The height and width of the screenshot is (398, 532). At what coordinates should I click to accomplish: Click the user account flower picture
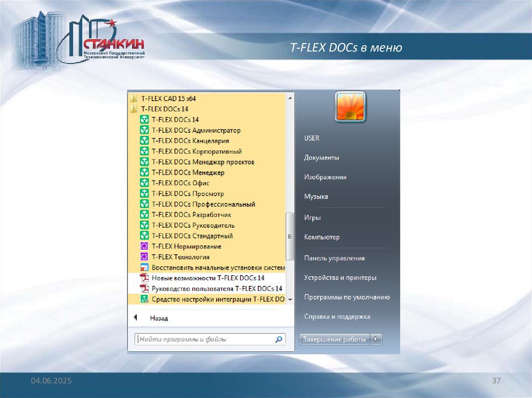click(350, 106)
